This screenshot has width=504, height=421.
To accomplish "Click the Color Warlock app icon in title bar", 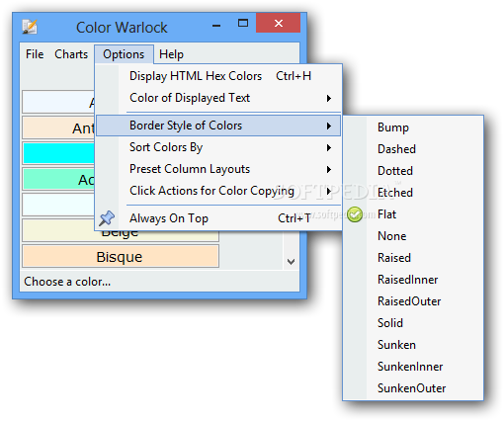I will pyautogui.click(x=30, y=27).
